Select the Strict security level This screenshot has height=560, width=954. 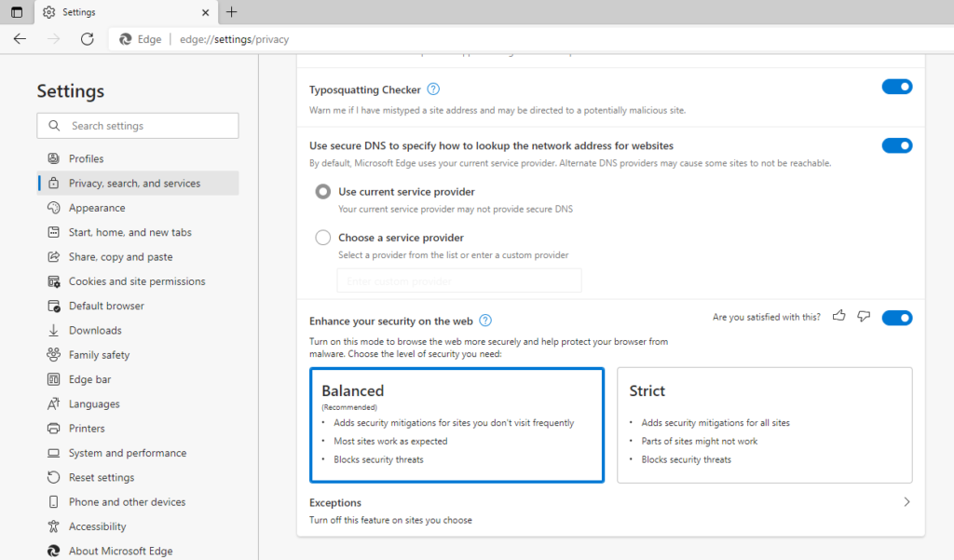(764, 425)
